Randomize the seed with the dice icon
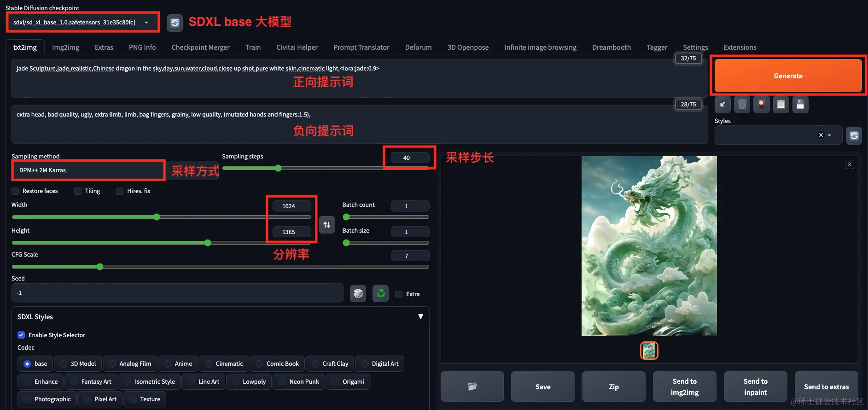Image resolution: width=868 pixels, height=410 pixels. coord(358,293)
